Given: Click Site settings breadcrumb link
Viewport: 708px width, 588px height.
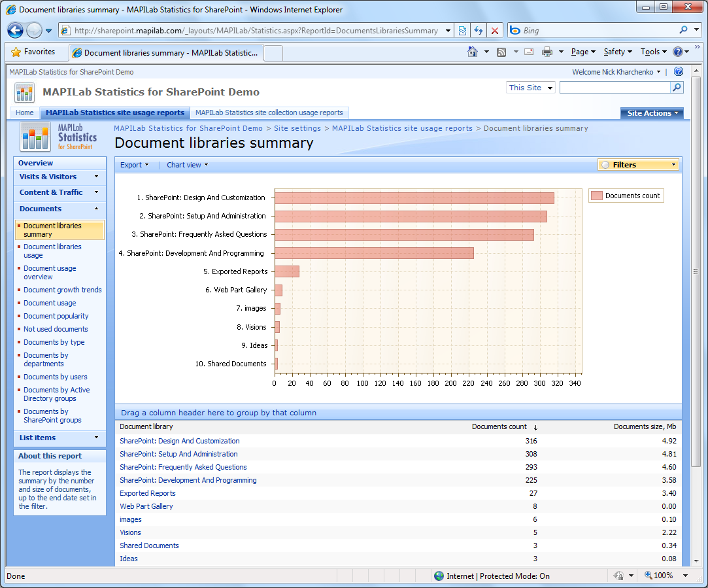Looking at the screenshot, I should click(x=297, y=128).
